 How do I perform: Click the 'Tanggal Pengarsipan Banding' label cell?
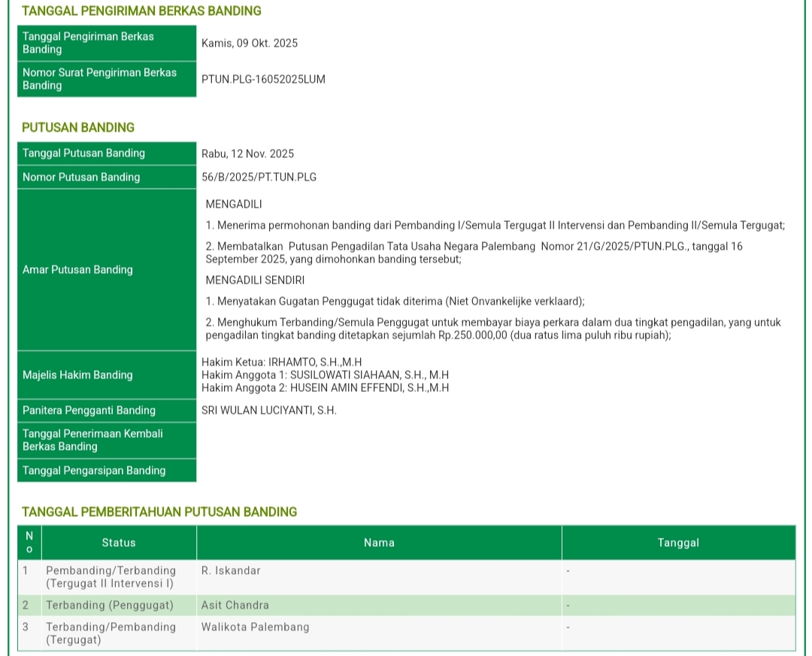106,471
